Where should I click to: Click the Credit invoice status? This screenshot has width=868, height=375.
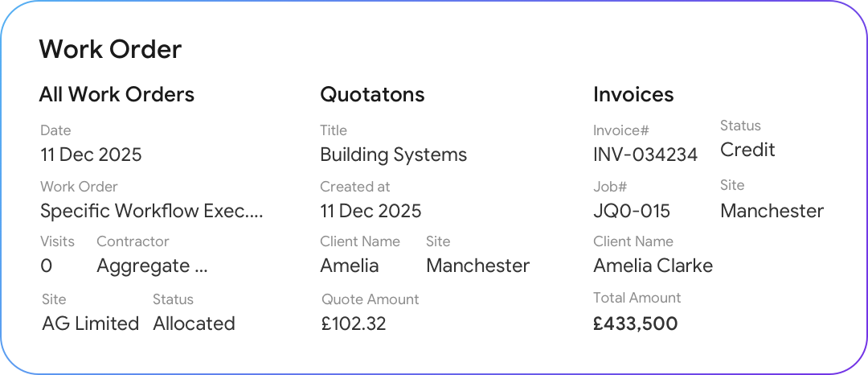click(747, 150)
